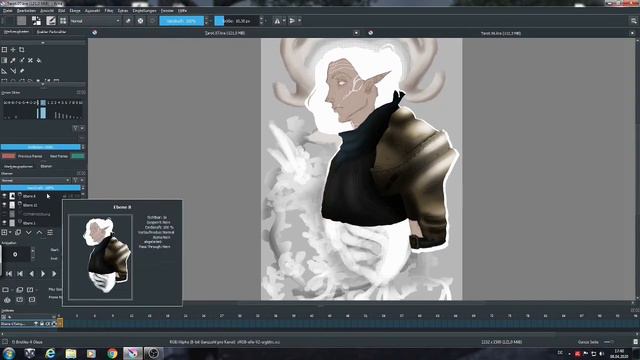Switch to the Quicker Farbwähler tab
Viewport: 640px width, 360px height.
coord(51,32)
